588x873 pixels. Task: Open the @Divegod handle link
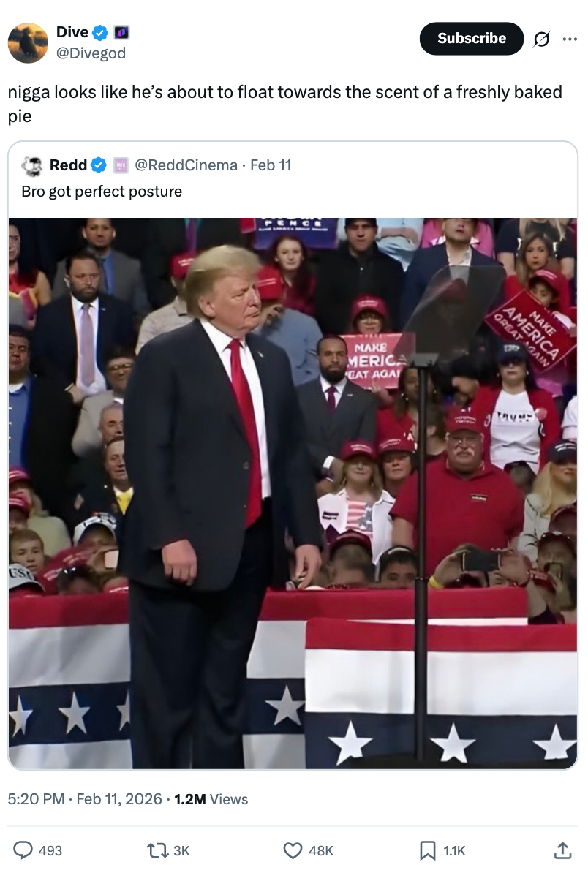click(x=91, y=53)
